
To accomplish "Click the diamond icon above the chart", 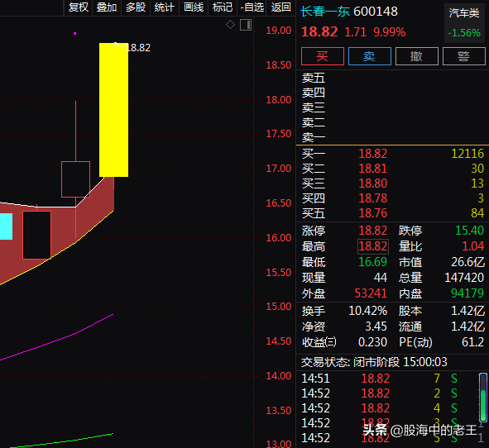I will tap(230, 24).
